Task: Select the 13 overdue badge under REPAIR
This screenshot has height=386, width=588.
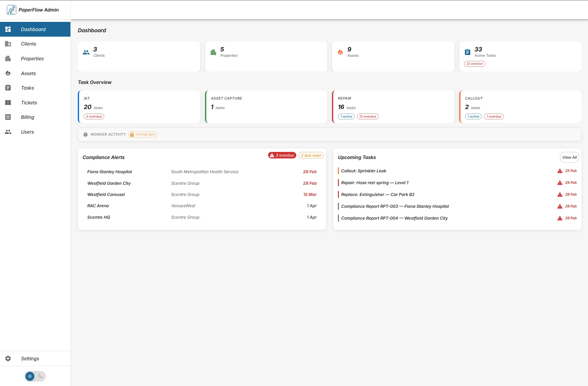Action: (x=368, y=116)
